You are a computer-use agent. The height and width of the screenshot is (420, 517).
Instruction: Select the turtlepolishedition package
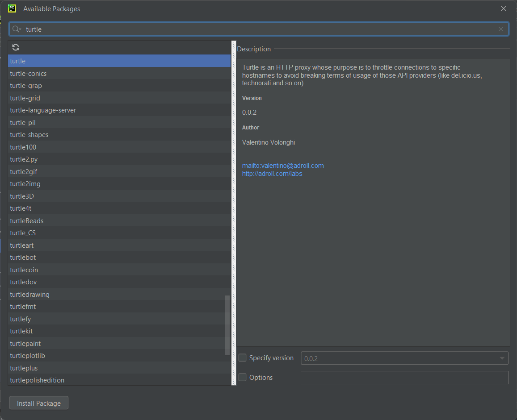point(37,380)
